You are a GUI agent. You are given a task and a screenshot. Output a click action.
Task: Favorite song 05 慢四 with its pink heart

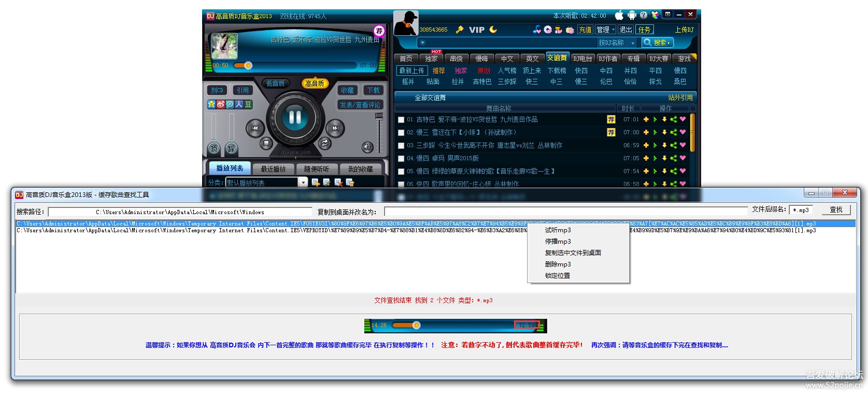[x=682, y=171]
